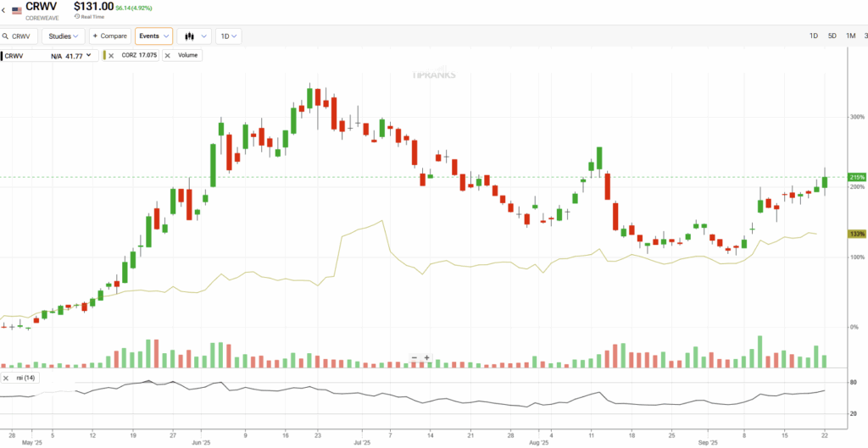
Task: Click the US flag icon
Action: [x=17, y=10]
